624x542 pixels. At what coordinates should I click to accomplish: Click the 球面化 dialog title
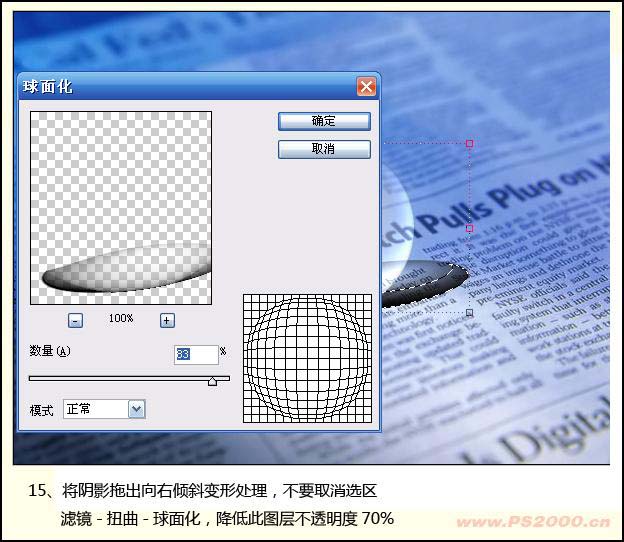click(48, 87)
